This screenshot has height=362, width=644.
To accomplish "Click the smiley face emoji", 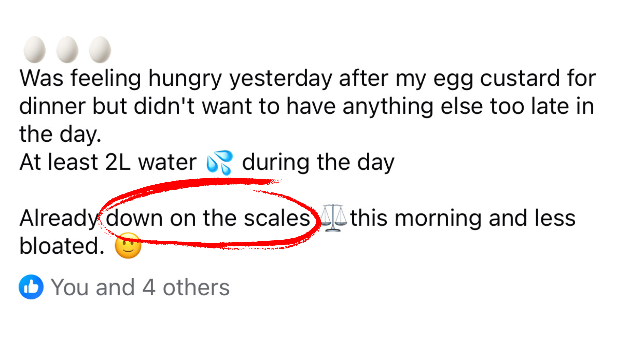I will pyautogui.click(x=128, y=245).
